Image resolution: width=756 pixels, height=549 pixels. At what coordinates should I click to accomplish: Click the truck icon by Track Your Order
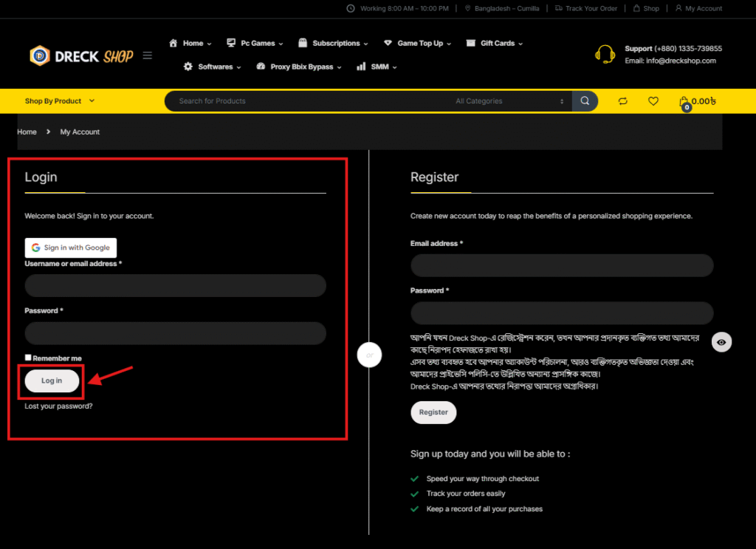[x=558, y=8]
